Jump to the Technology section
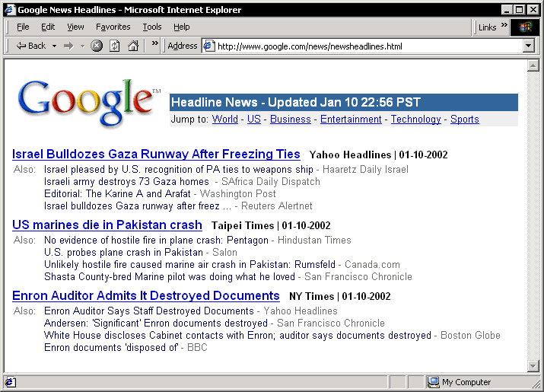 415,120
